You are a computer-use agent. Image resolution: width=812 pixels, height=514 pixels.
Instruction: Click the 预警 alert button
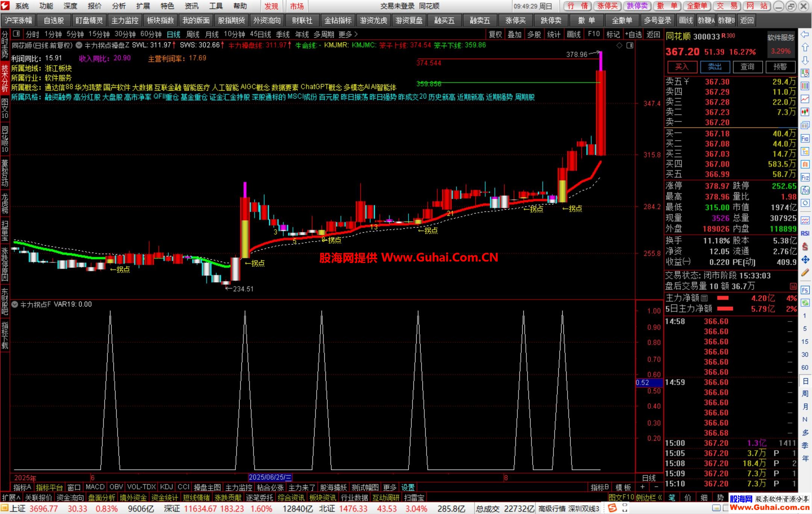coord(780,67)
